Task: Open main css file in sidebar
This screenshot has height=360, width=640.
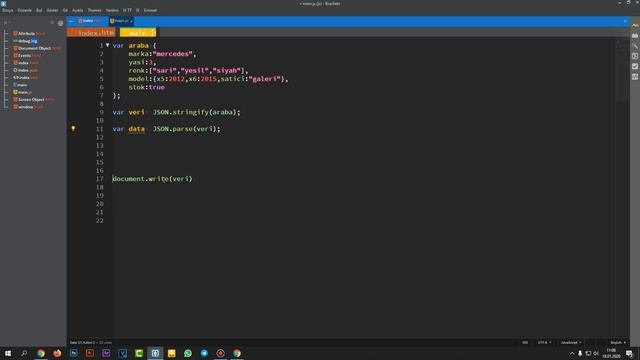Action: click(20, 85)
